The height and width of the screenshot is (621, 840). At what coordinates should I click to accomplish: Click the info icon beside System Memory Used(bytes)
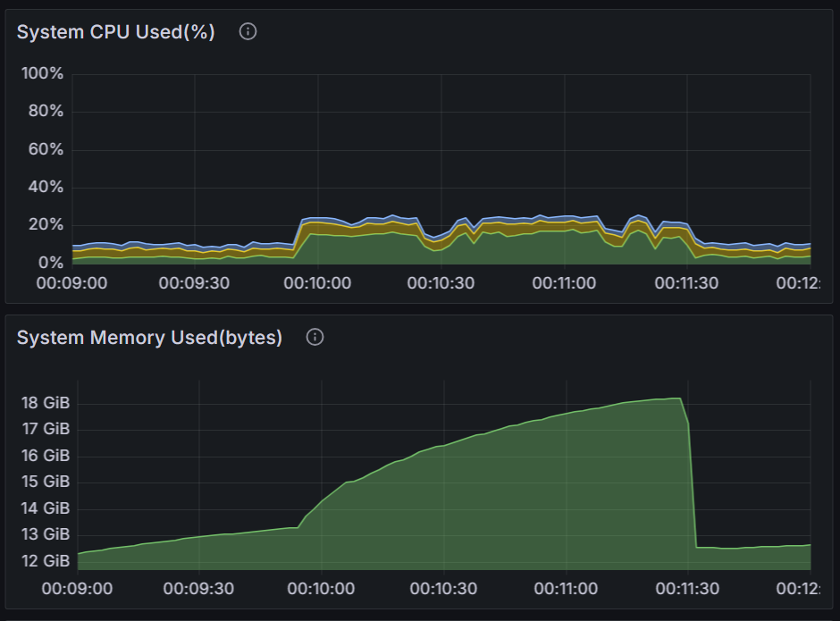coord(315,337)
